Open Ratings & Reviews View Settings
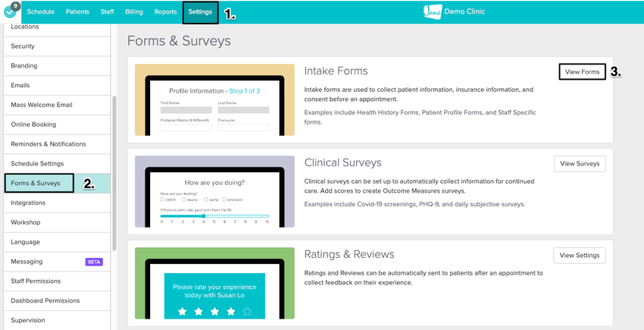Image resolution: width=644 pixels, height=330 pixels. coord(579,256)
